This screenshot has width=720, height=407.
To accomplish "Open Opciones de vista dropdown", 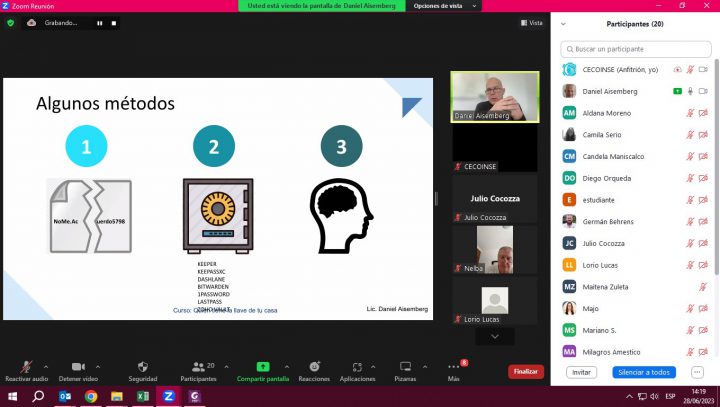I will (x=444, y=6).
